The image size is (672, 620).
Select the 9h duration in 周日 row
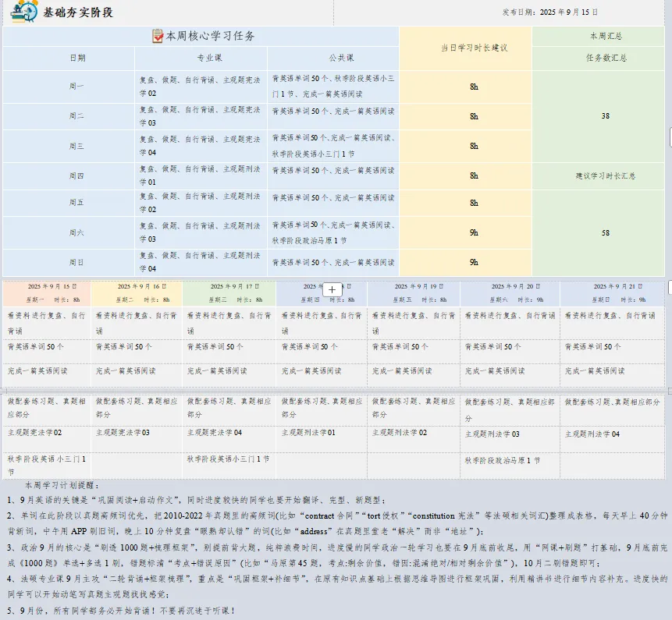[474, 263]
